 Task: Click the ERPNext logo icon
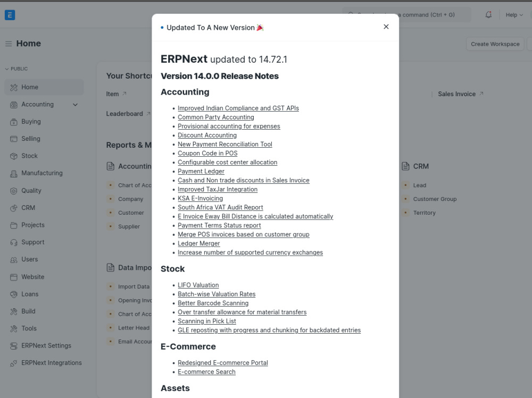click(10, 15)
